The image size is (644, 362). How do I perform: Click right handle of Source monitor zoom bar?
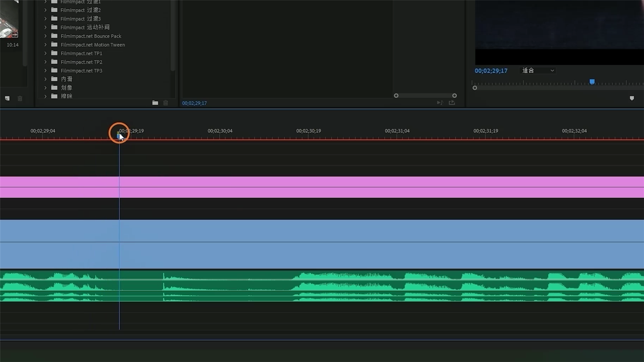[454, 95]
